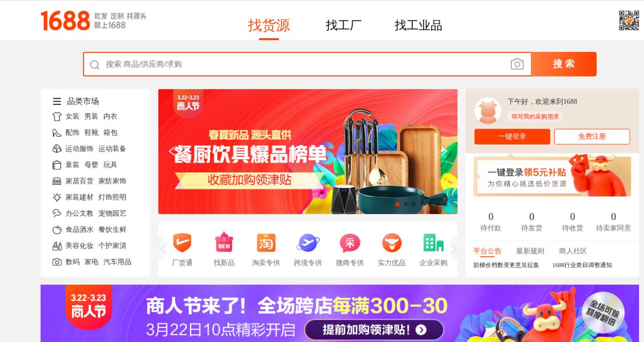
Task: Click the 免费注册 button
Action: (x=592, y=137)
